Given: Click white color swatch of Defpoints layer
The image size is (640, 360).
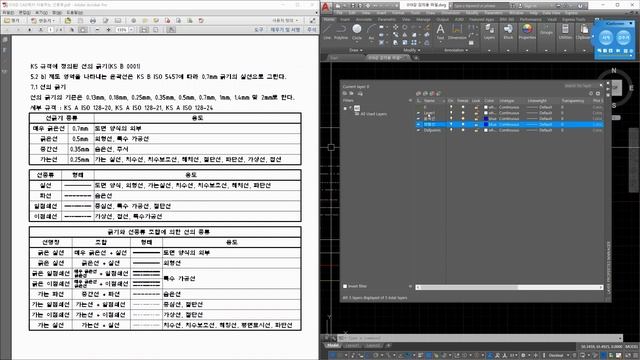Looking at the screenshot, I should [x=486, y=130].
